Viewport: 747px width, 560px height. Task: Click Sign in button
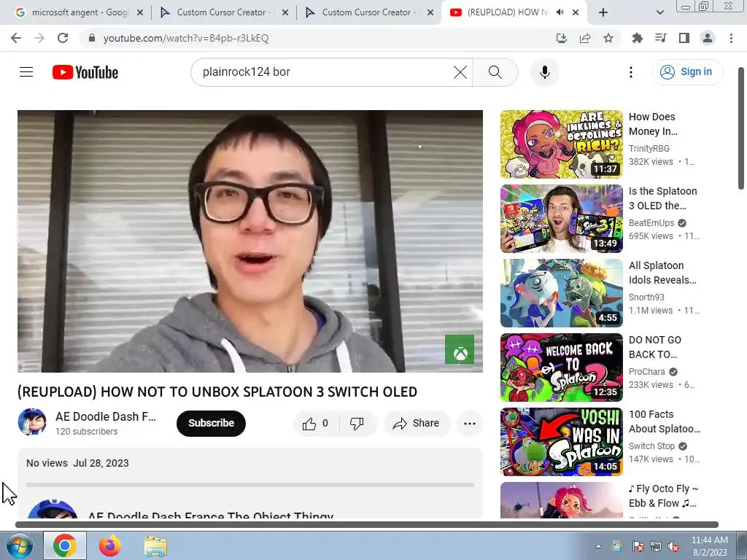[x=686, y=72]
